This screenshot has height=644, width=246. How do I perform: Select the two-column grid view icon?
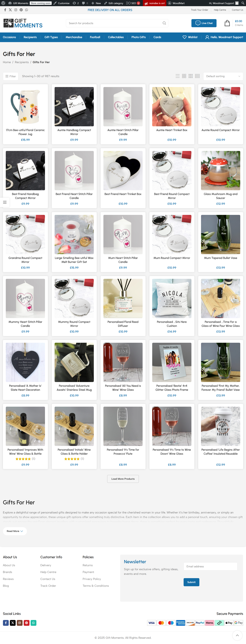(x=184, y=76)
